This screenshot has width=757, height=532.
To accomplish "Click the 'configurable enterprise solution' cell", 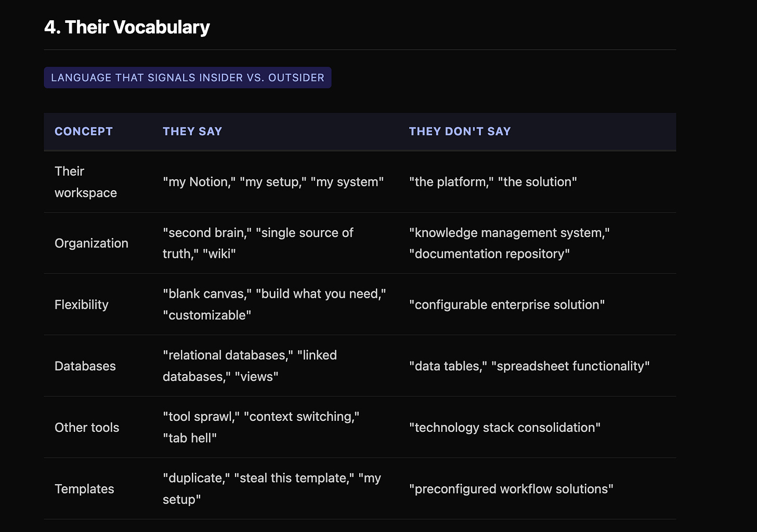I will pyautogui.click(x=507, y=304).
